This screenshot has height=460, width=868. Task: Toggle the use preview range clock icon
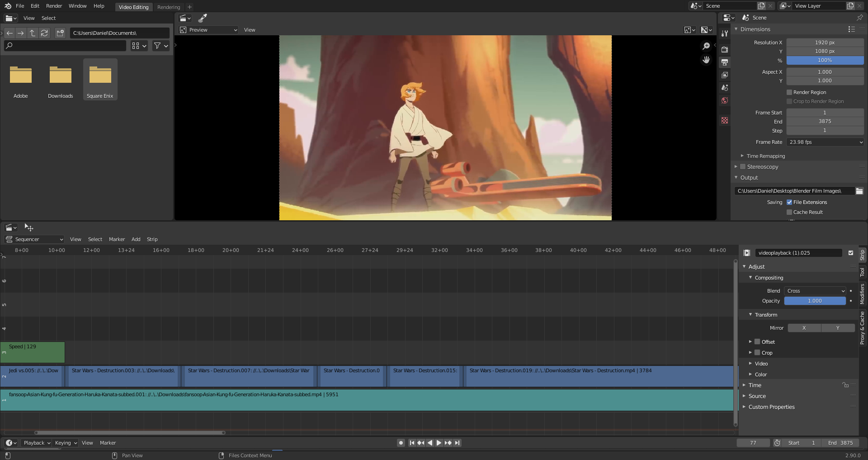click(x=777, y=443)
